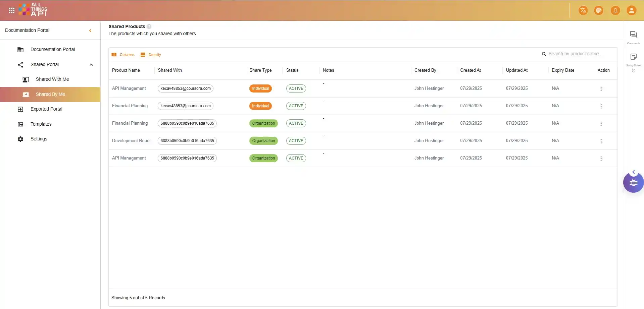Click the language translate icon
This screenshot has width=644, height=309.
pyautogui.click(x=583, y=10)
